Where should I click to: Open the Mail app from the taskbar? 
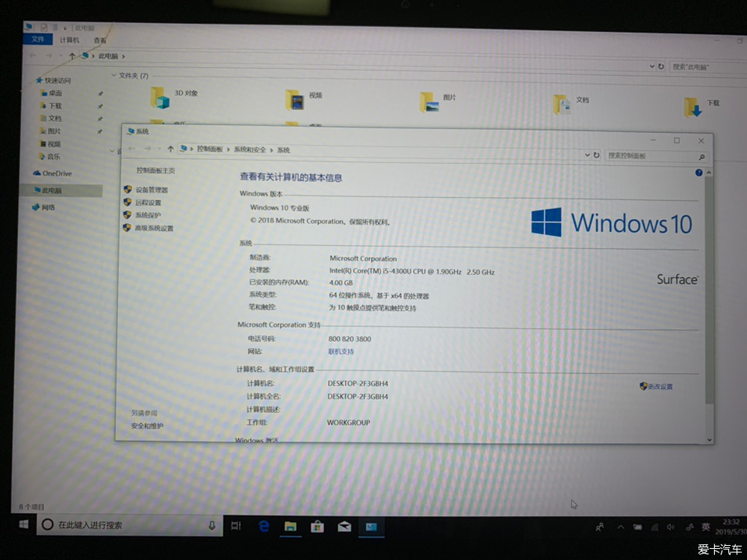click(344, 526)
